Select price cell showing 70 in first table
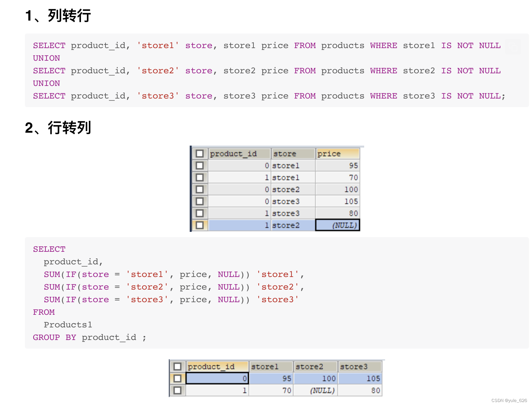 point(338,177)
